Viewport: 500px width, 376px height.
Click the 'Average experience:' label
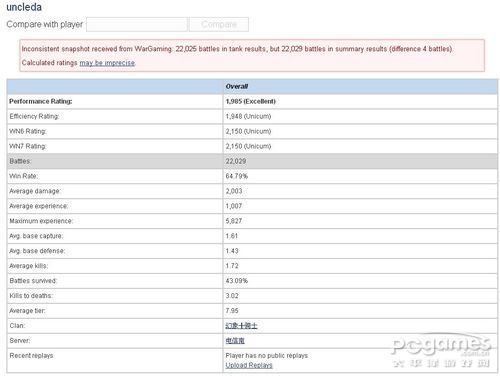coord(39,206)
